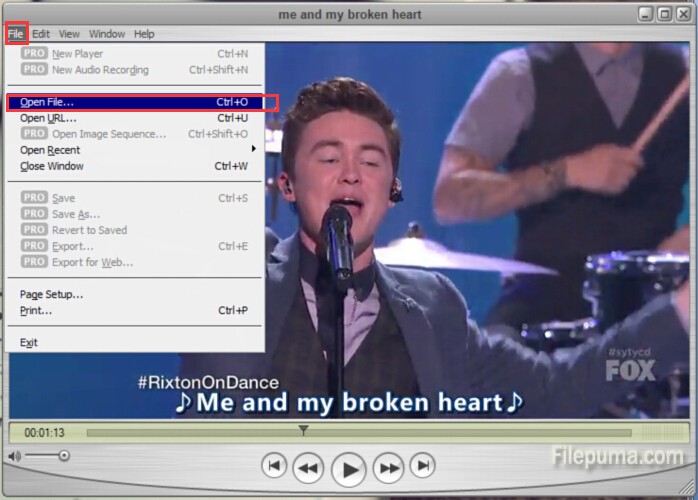Click the Play button
Image resolution: width=698 pixels, height=500 pixels.
[349, 467]
